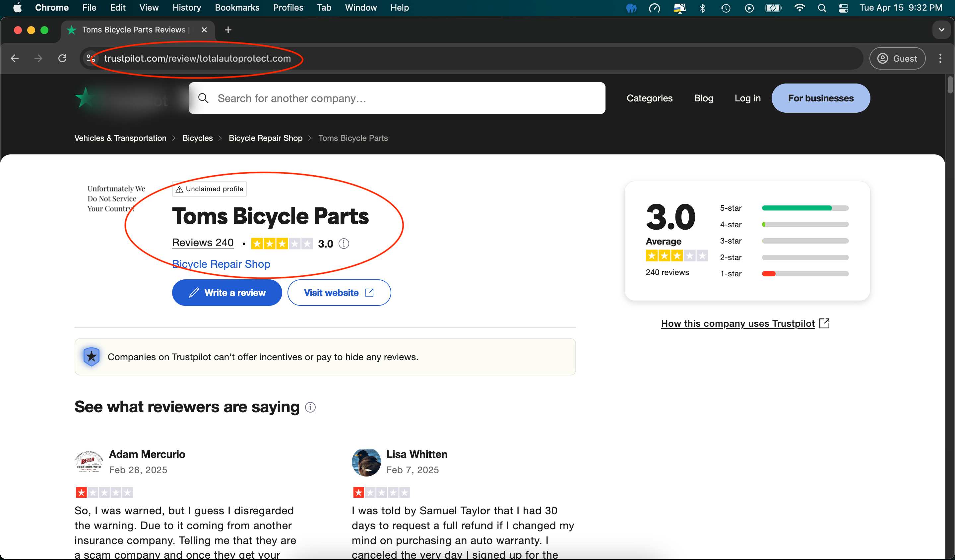The image size is (955, 560).
Task: Click the shield star icon in notice
Action: (91, 357)
